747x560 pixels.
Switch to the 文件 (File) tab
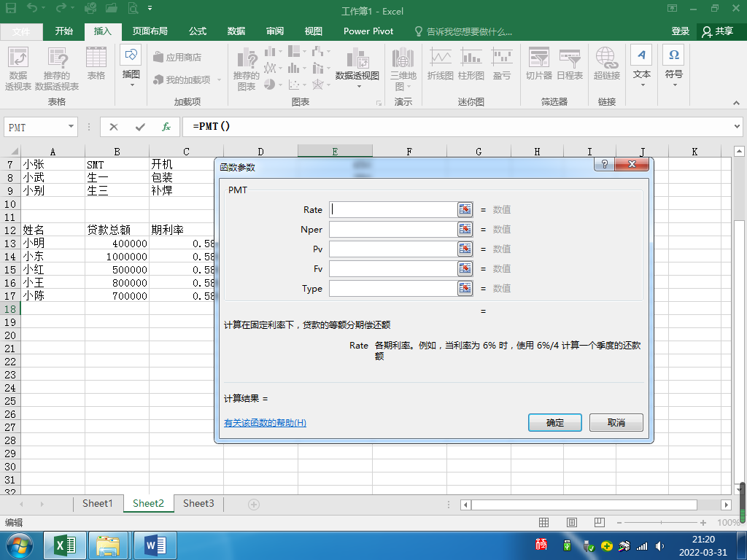coord(21,31)
